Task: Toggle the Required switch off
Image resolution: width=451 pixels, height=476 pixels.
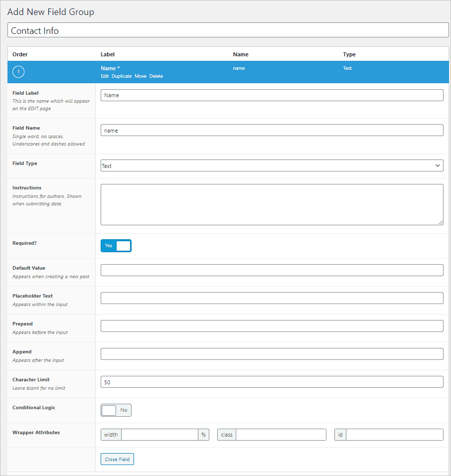Action: [116, 246]
